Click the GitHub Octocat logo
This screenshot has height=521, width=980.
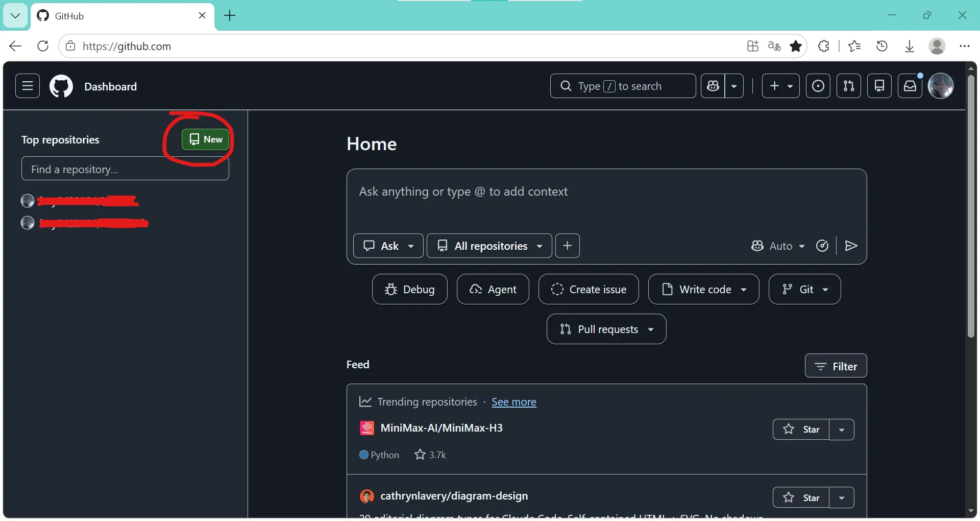pyautogui.click(x=61, y=86)
